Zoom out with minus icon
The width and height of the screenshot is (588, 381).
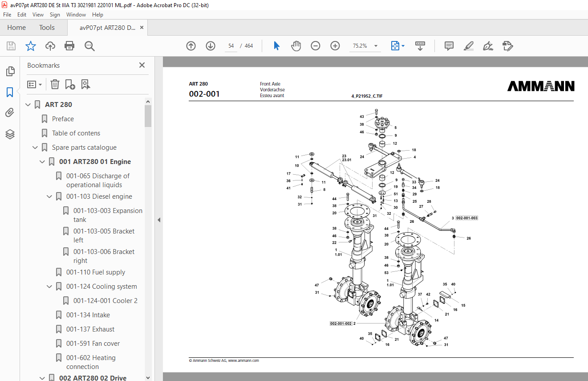point(316,46)
